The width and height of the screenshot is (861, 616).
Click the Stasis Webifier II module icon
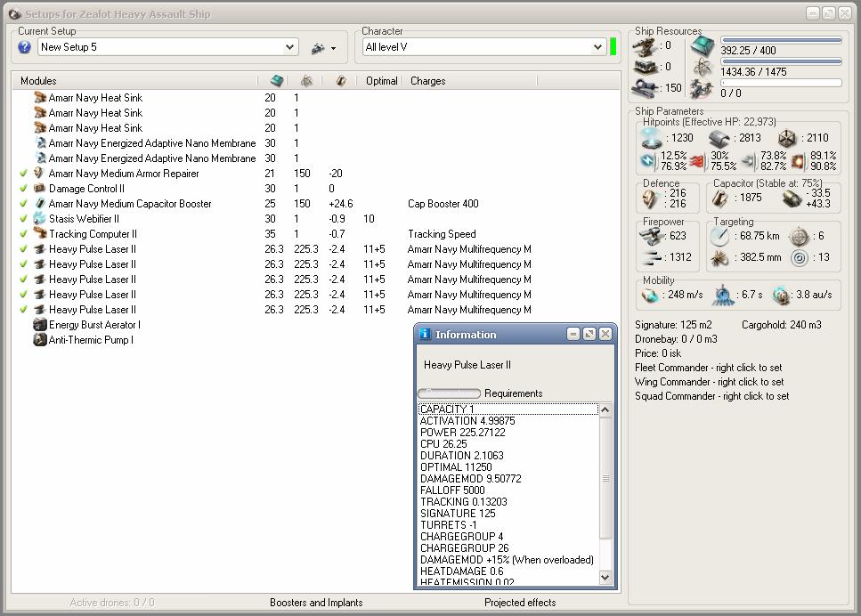tap(39, 219)
